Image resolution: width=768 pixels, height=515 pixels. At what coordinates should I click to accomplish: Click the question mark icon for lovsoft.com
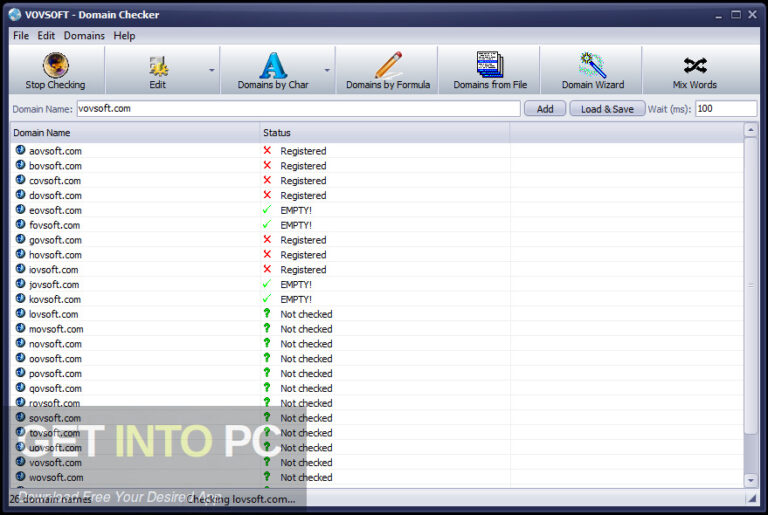point(267,313)
